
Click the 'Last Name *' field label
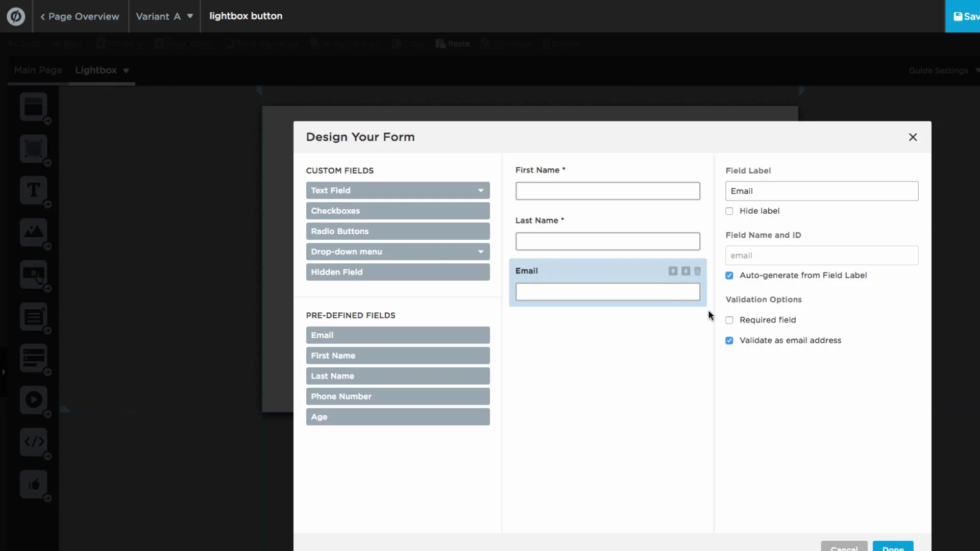point(540,220)
